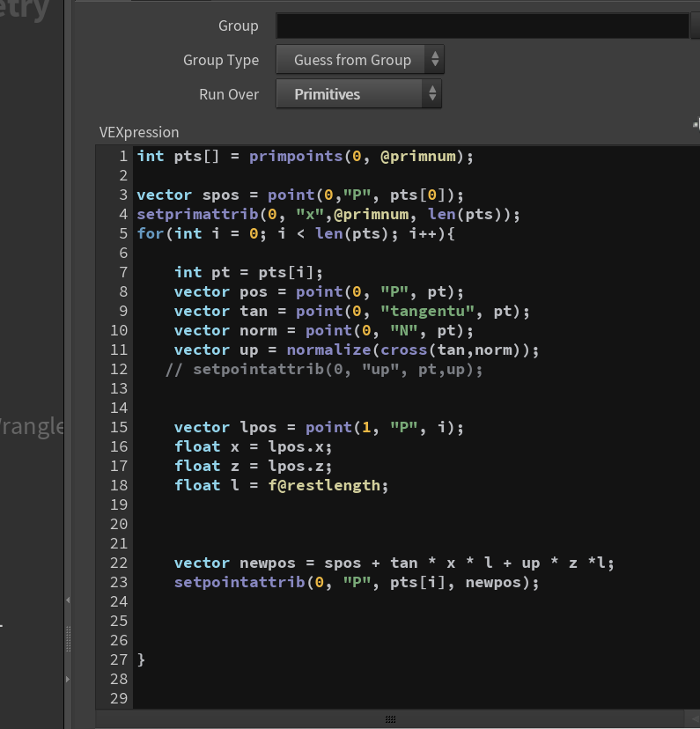This screenshot has height=729, width=700.
Task: Expand pane with right-pointing splitter arrow
Action: tap(68, 679)
